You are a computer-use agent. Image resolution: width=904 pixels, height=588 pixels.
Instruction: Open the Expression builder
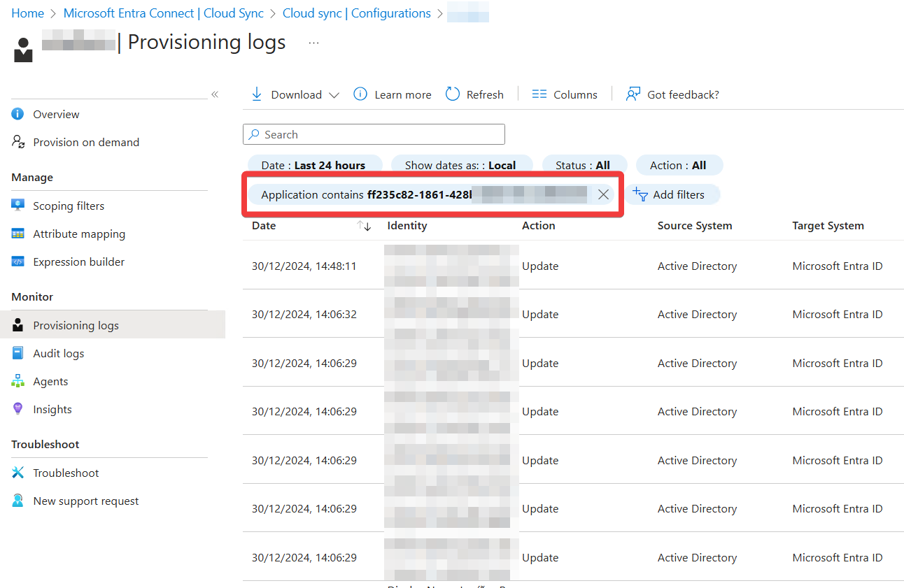[x=78, y=261]
